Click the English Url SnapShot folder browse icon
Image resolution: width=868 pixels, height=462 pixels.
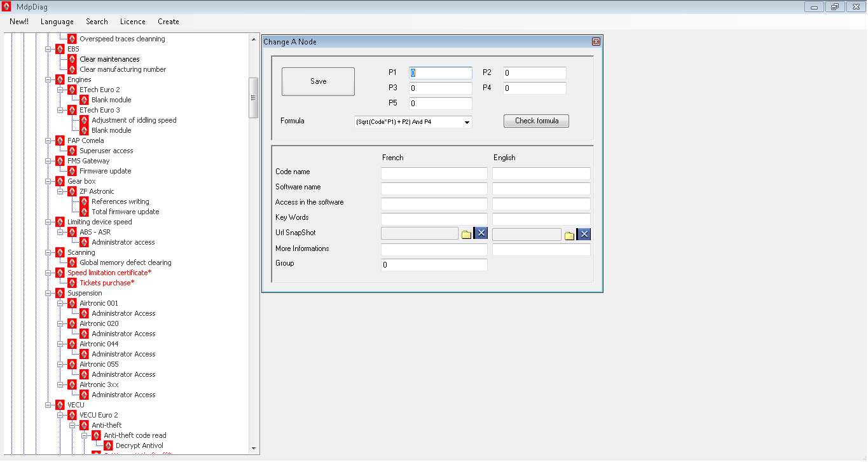point(569,234)
